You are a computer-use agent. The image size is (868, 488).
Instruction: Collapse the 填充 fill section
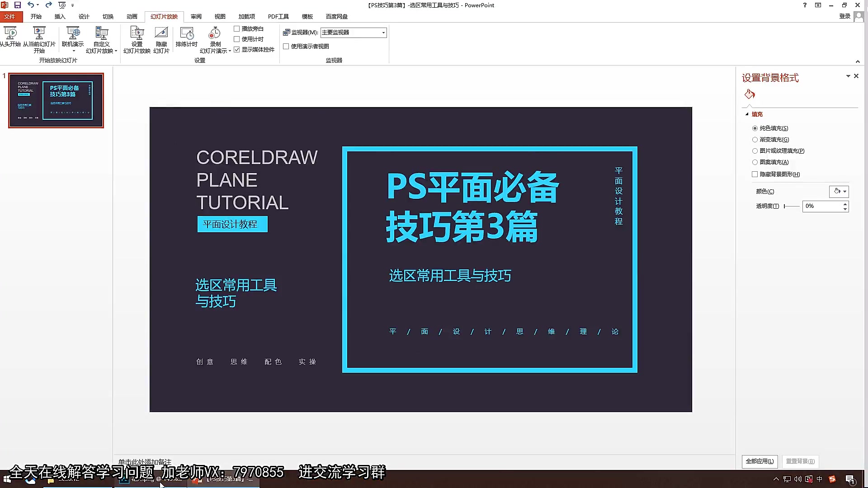pos(747,114)
